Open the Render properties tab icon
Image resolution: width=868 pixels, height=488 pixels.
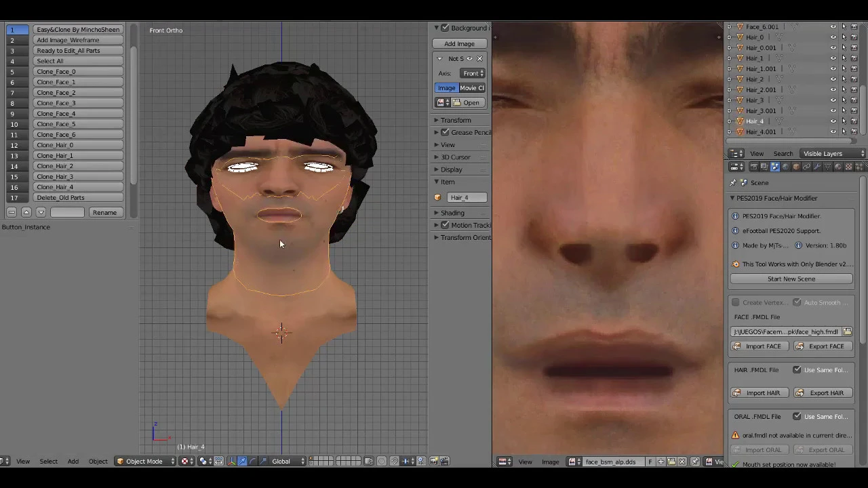tap(754, 167)
